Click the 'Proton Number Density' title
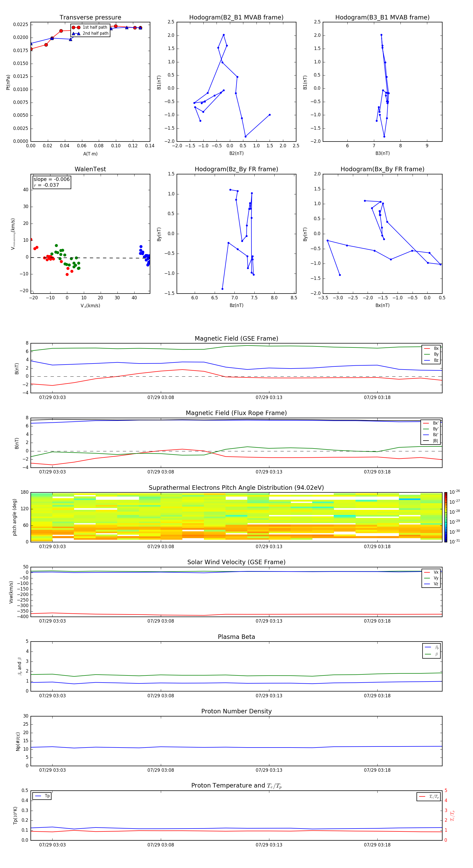 click(236, 711)
